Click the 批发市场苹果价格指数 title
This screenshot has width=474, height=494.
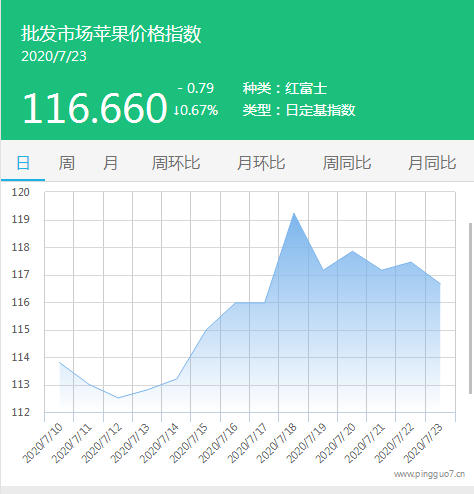pos(111,34)
